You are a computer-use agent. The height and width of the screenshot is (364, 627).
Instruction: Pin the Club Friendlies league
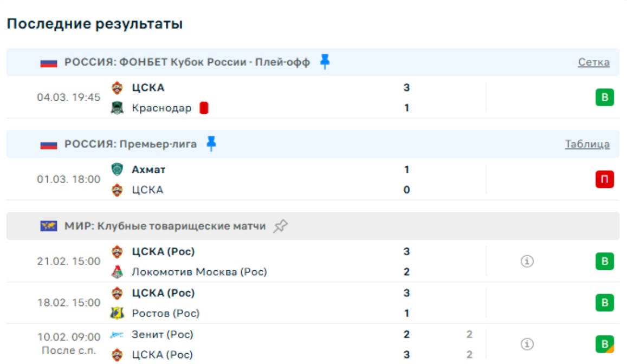pos(280,226)
